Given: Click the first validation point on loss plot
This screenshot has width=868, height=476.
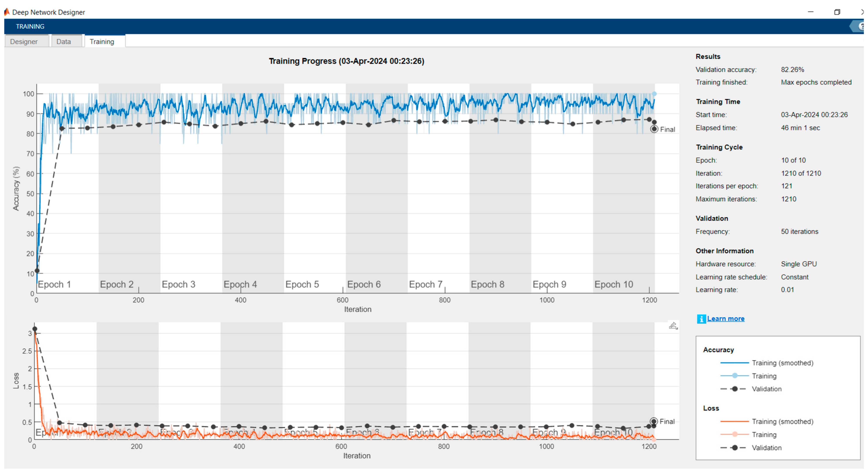Looking at the screenshot, I should (x=35, y=329).
